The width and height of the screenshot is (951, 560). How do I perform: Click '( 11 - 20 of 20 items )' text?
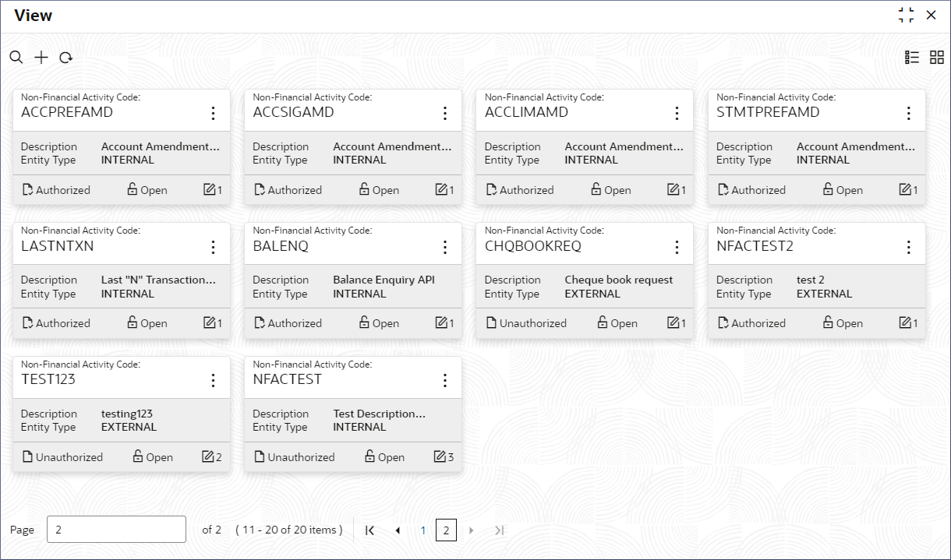289,530
